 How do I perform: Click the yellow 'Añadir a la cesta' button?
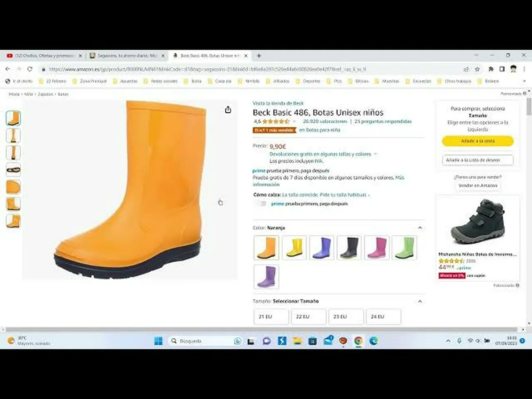(478, 141)
